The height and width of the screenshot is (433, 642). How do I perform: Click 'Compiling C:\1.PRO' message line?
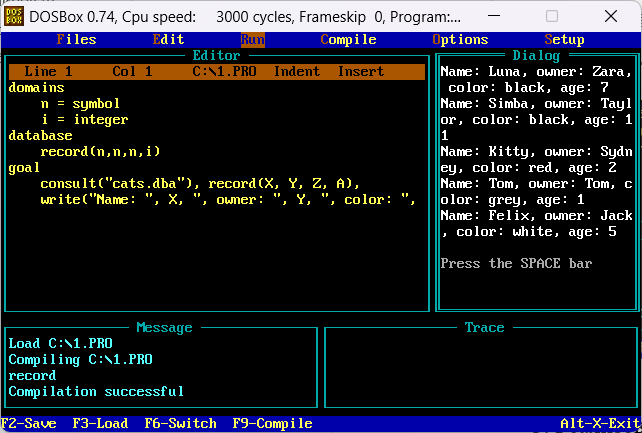tap(80, 359)
